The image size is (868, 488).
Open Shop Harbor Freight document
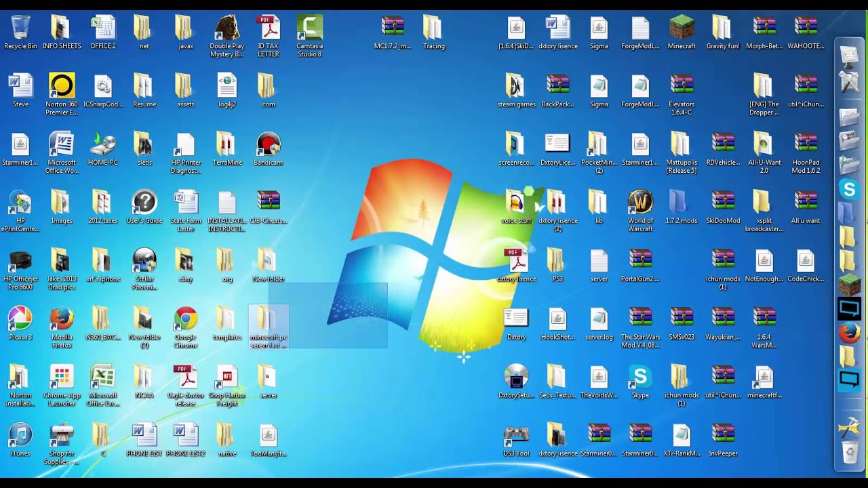(227, 386)
